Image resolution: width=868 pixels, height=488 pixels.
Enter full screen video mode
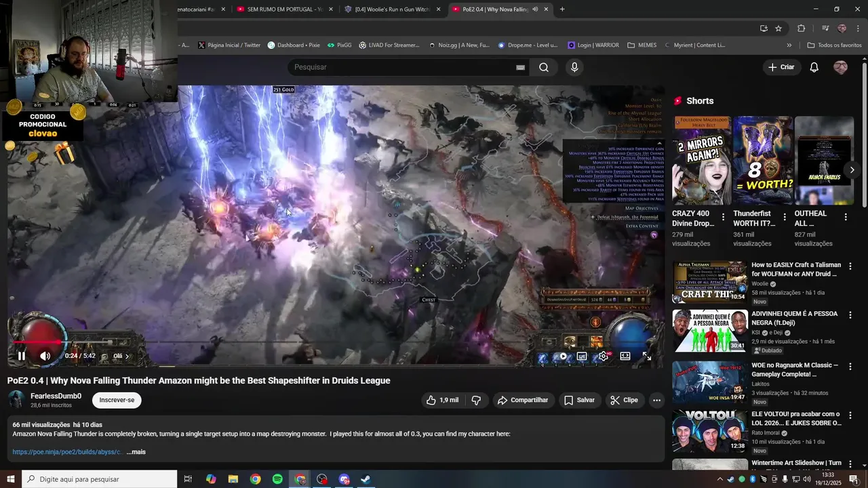pos(647,356)
